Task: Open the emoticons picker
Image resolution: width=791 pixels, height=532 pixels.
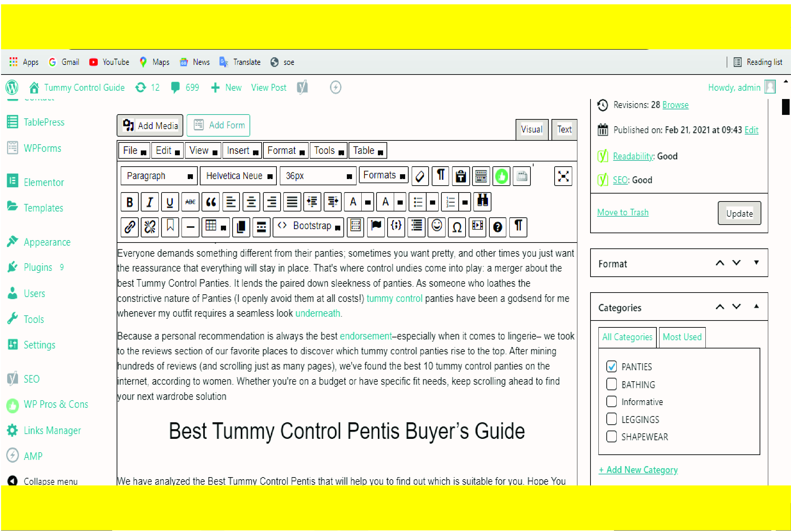Action: click(x=437, y=227)
